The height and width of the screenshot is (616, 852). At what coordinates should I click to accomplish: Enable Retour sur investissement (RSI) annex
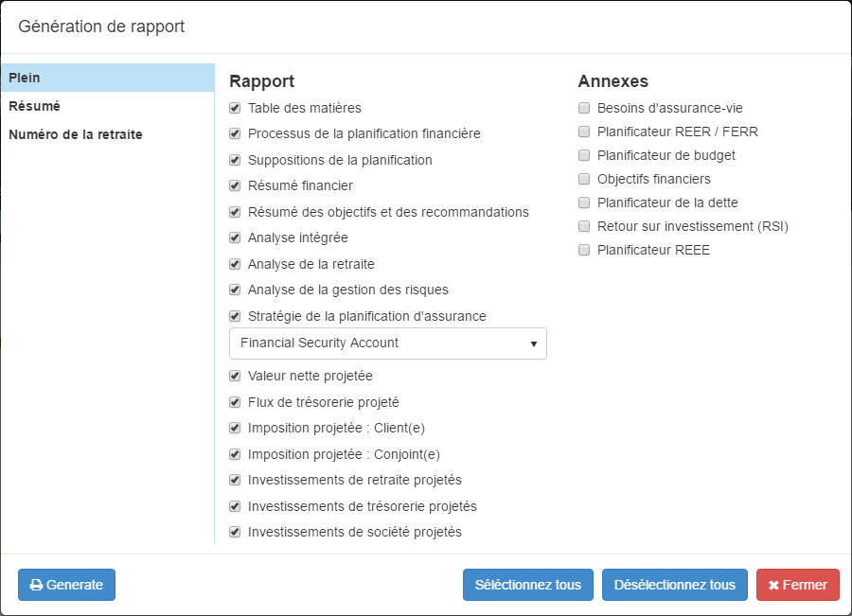[x=584, y=226]
